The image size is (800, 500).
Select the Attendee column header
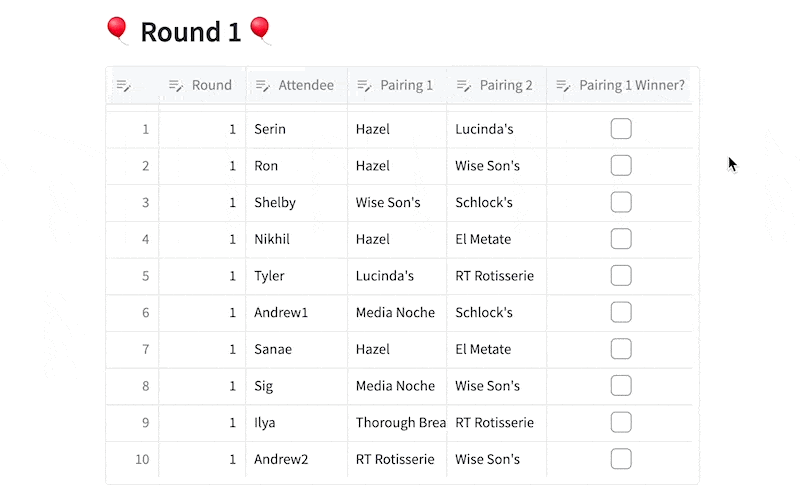(296, 85)
